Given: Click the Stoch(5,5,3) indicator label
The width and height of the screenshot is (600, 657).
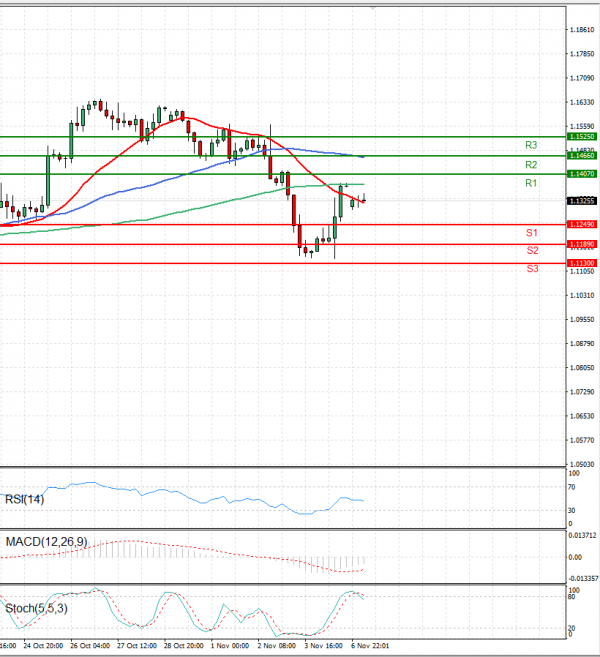Looking at the screenshot, I should [36, 608].
